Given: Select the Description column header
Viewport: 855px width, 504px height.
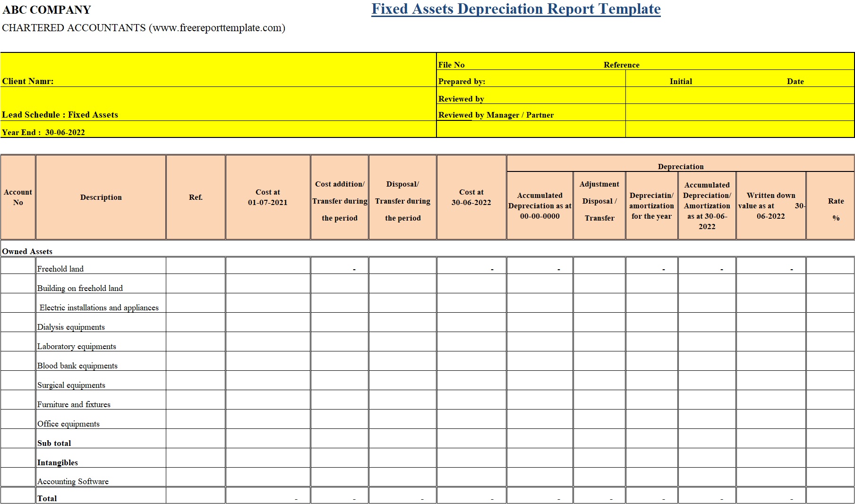Looking at the screenshot, I should click(101, 197).
